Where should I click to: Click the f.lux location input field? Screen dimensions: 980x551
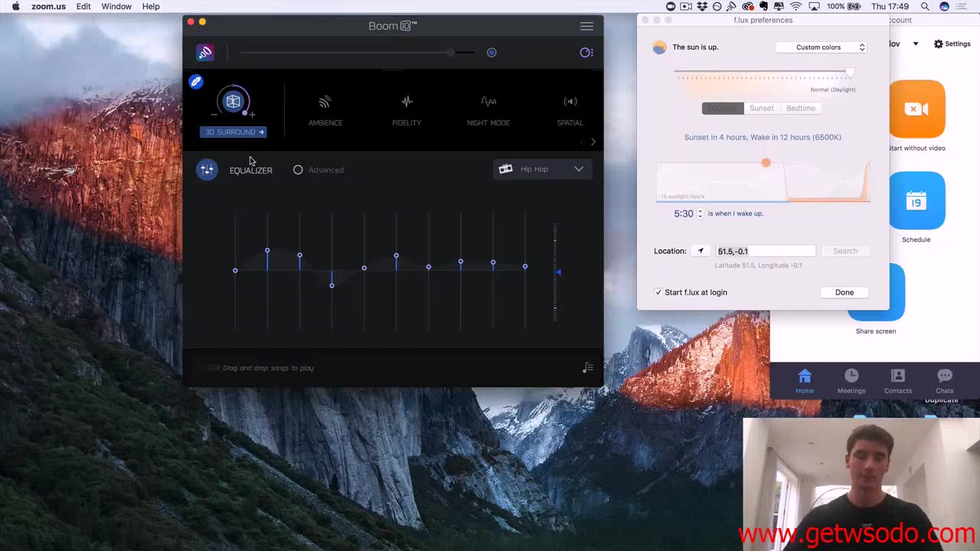[766, 251]
